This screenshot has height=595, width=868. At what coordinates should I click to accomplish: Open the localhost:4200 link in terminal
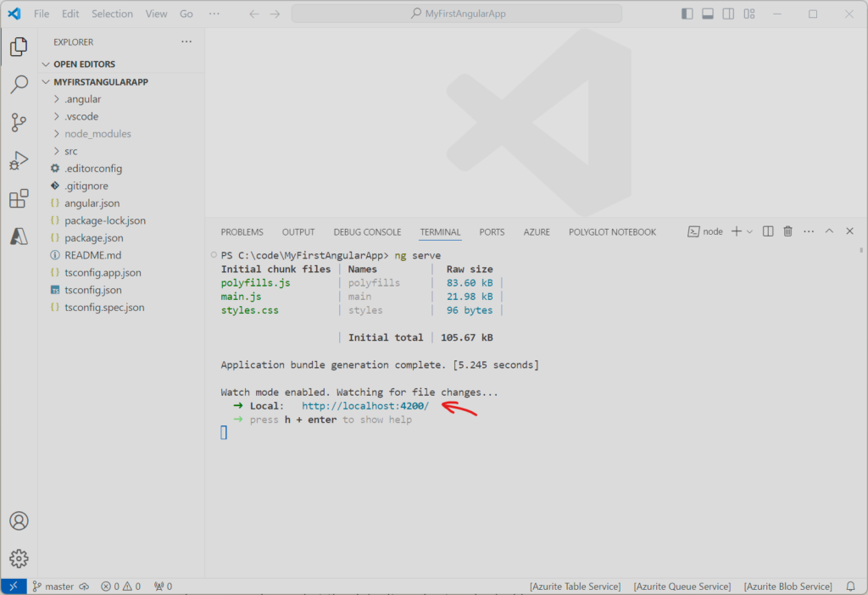tap(365, 406)
